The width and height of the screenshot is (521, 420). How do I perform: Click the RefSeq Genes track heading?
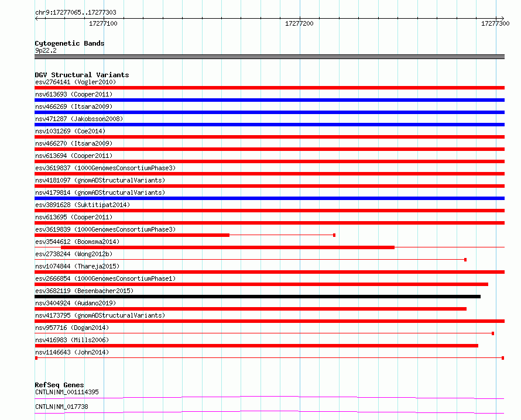click(x=59, y=385)
